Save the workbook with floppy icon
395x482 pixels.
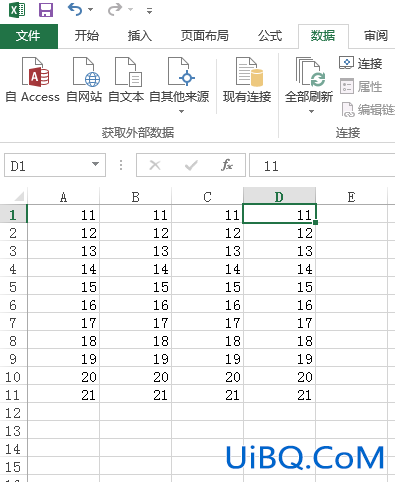(46, 10)
